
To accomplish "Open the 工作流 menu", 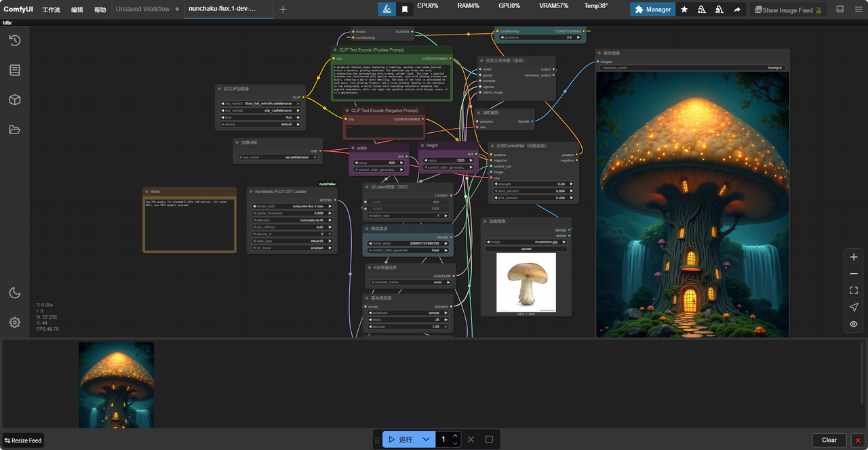I will point(52,9).
